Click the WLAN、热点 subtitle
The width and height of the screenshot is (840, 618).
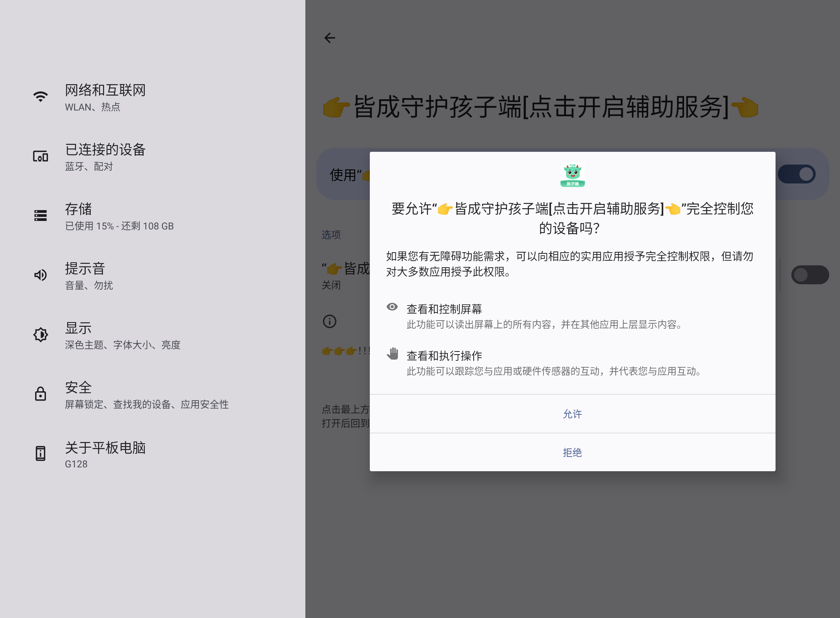click(93, 107)
